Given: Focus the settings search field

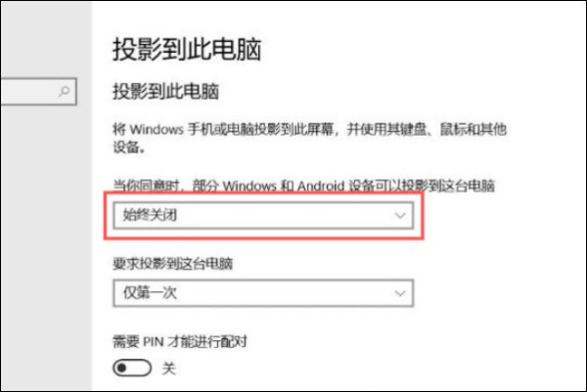Looking at the screenshot, I should 38,91.
